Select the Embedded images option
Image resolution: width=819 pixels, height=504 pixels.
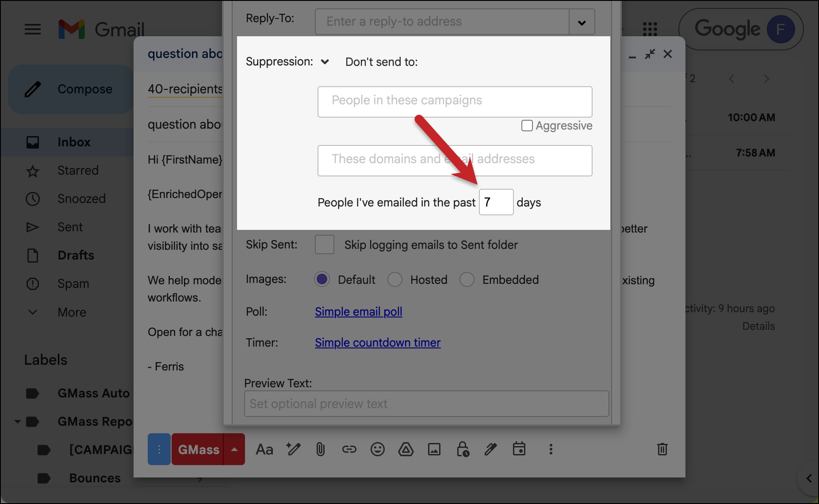[x=467, y=279]
